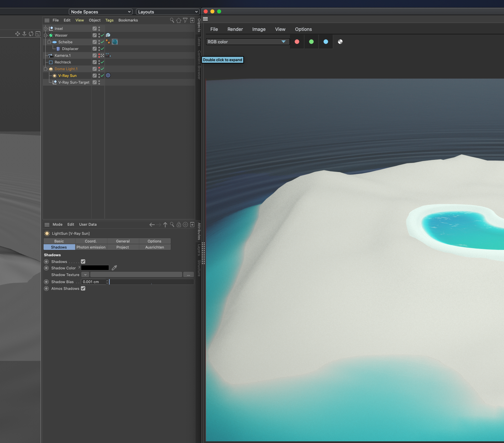Select the Displacer deformer icon
504x443 pixels.
(x=58, y=49)
